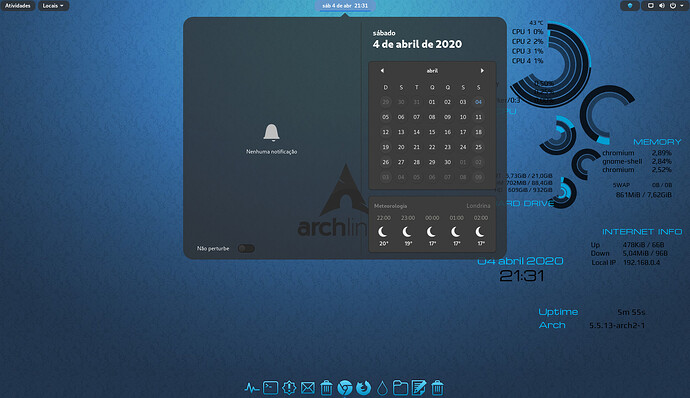Launch Firefox from the dock
This screenshot has width=690, height=398.
(363, 387)
